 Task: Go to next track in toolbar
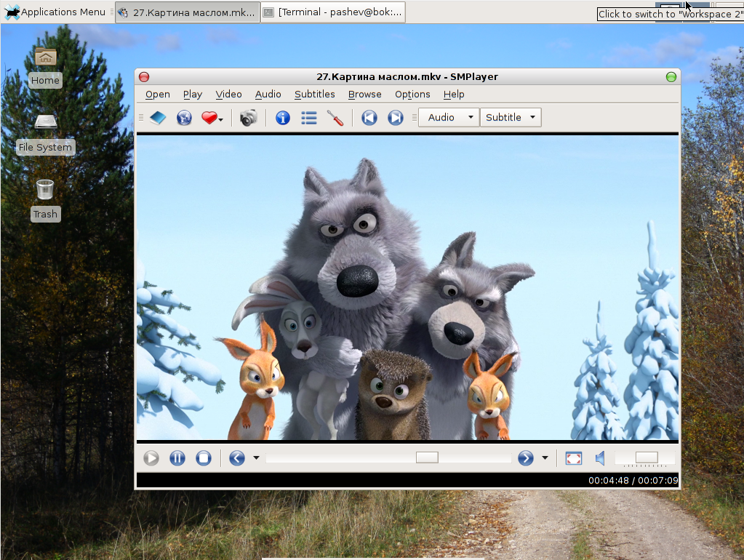[395, 118]
